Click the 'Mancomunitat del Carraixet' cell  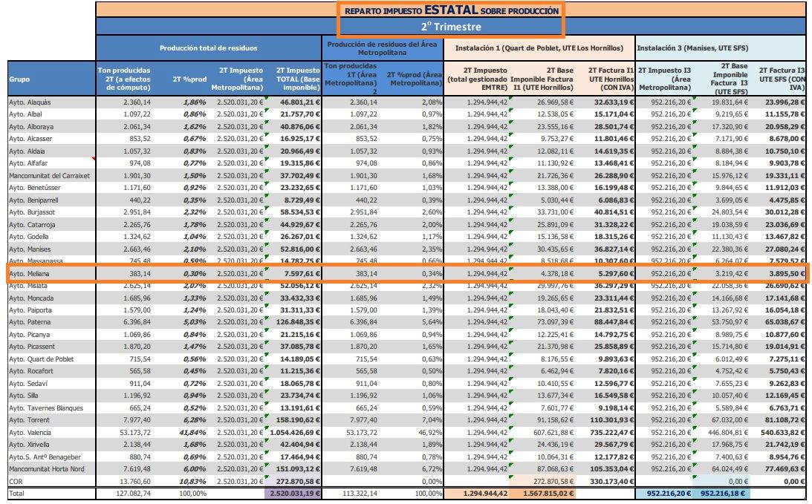coord(51,176)
